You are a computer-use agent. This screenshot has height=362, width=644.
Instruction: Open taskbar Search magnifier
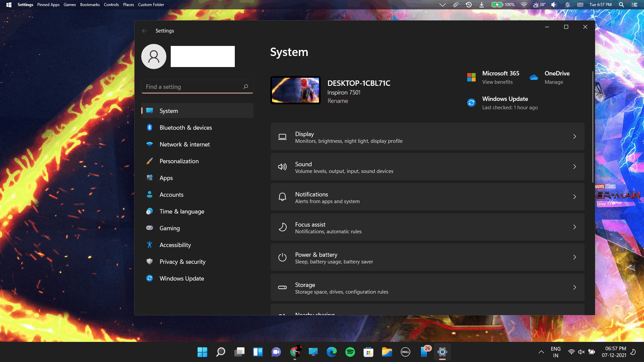click(221, 352)
